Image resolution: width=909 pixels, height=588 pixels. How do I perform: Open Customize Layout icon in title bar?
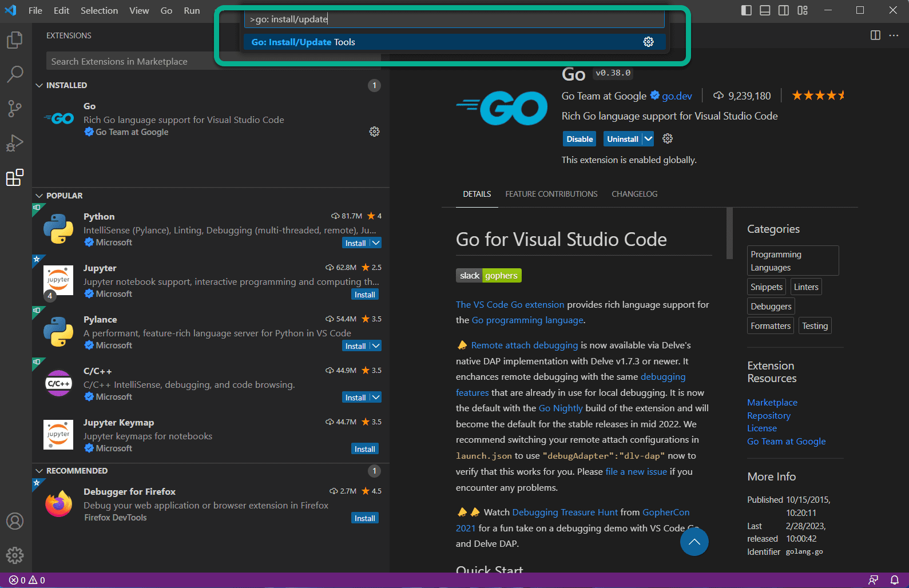[x=803, y=10]
